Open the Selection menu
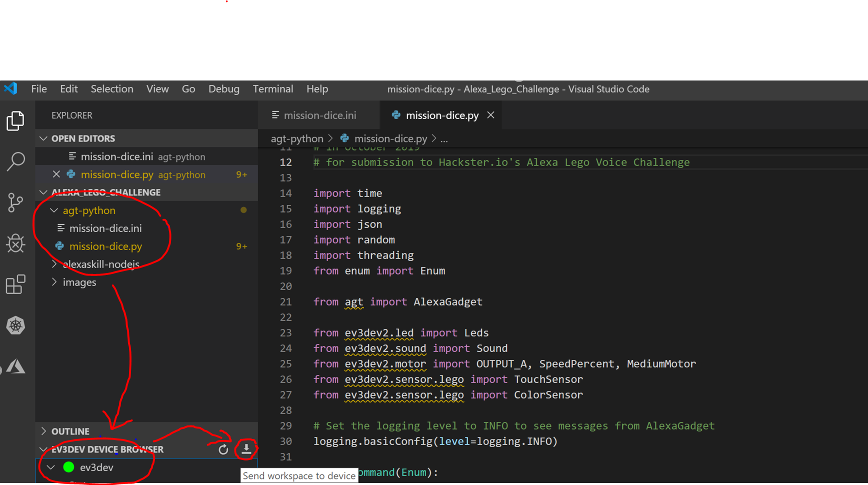This screenshot has width=868, height=485. click(112, 89)
